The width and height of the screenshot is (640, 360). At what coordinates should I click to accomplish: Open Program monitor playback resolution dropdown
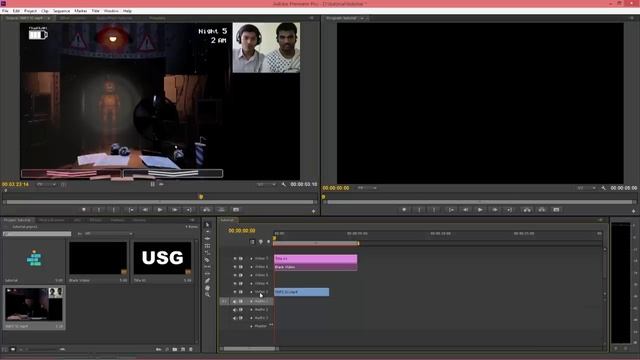586,188
